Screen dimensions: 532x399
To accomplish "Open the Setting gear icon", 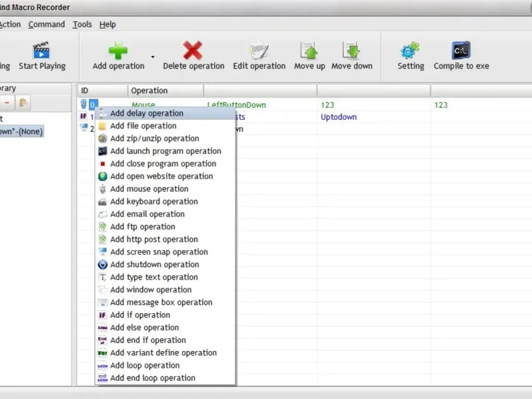I will point(410,51).
